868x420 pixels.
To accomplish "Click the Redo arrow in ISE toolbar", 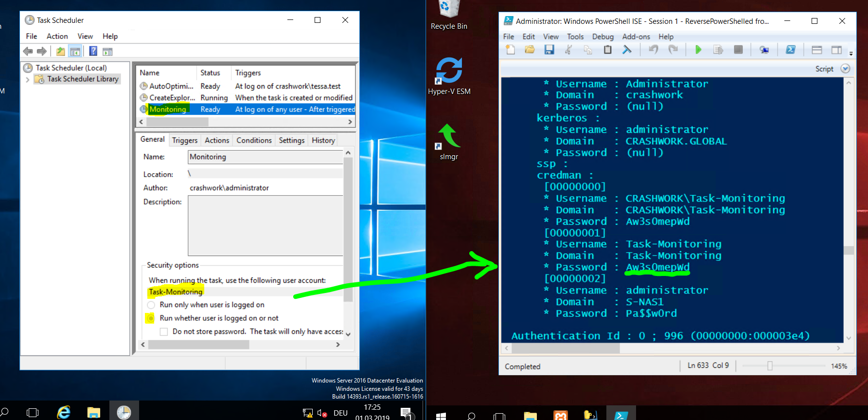I will pos(673,50).
